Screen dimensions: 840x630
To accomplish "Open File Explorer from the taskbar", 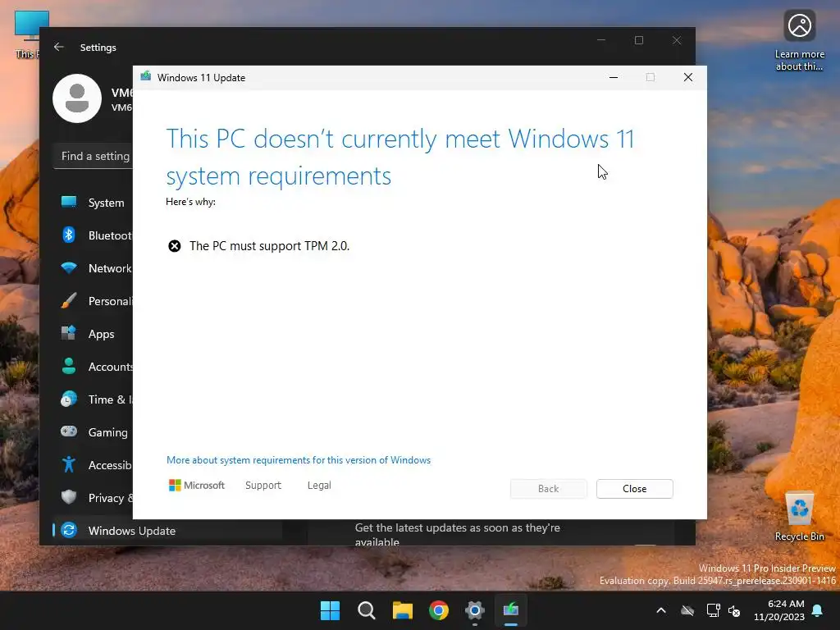I will click(x=402, y=610).
